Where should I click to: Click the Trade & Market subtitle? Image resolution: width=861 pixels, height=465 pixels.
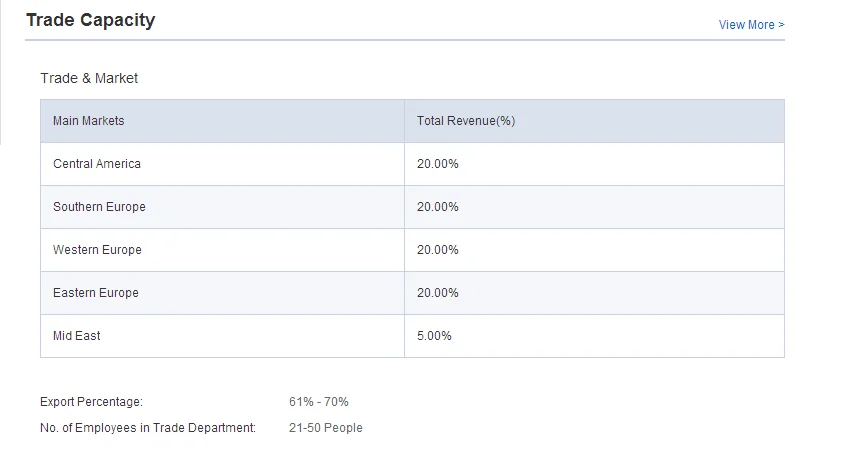click(89, 78)
